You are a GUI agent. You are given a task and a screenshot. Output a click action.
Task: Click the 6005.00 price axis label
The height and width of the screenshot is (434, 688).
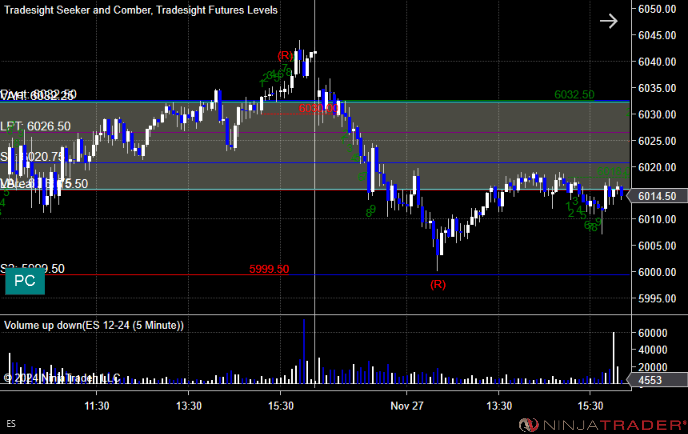[x=657, y=246]
